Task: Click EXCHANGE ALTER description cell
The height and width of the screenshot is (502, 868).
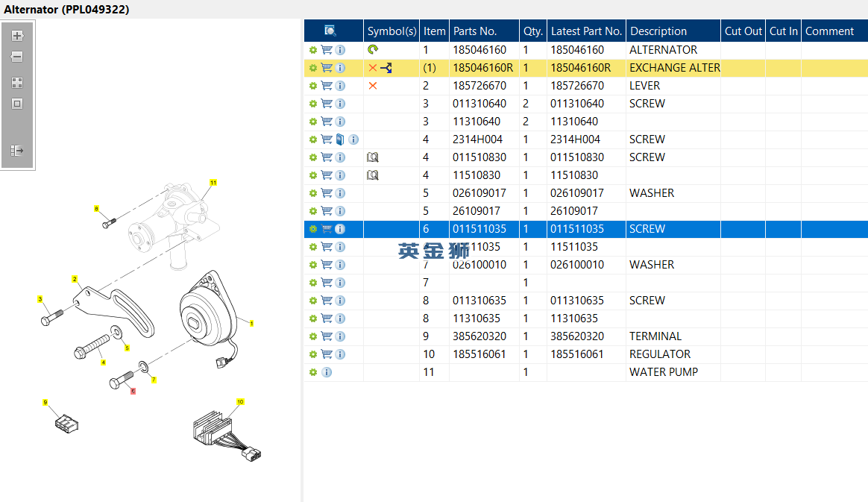Action: click(674, 68)
